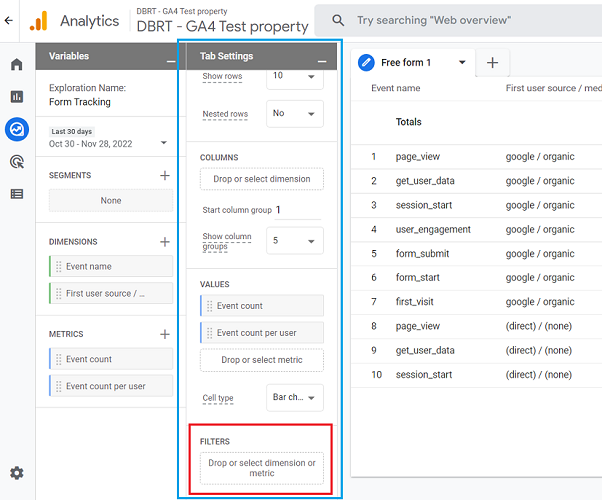Click the Exploration Name Form Tracking
Screen dimensions: 602x500
coord(80,102)
